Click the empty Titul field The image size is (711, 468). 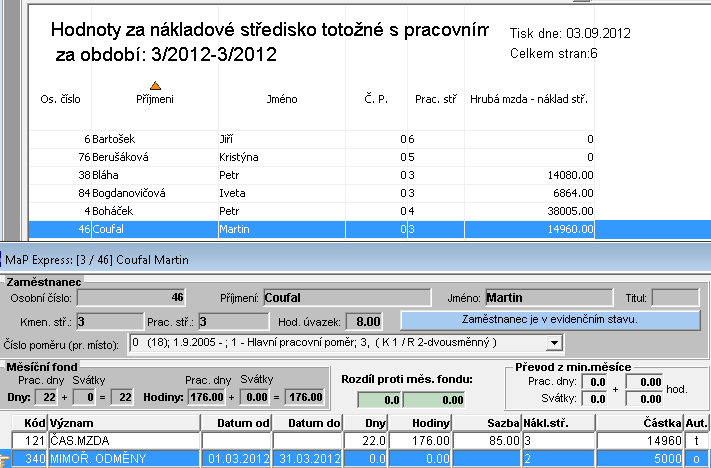(x=676, y=298)
